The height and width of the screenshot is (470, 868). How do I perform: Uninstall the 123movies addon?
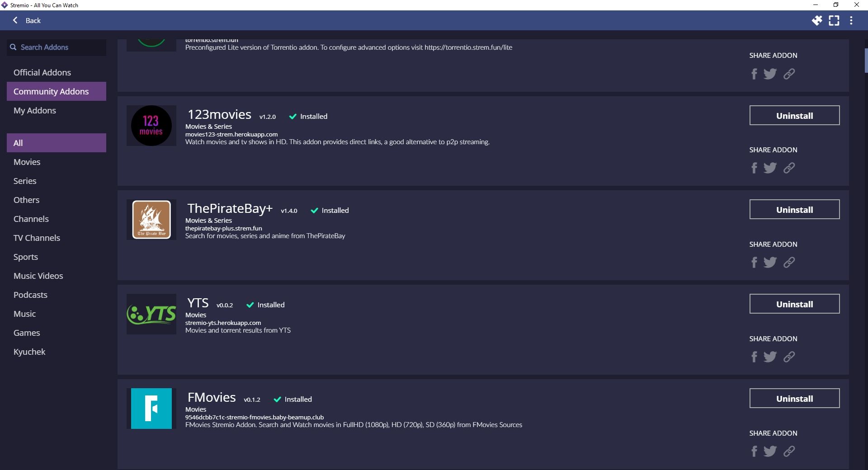click(794, 116)
